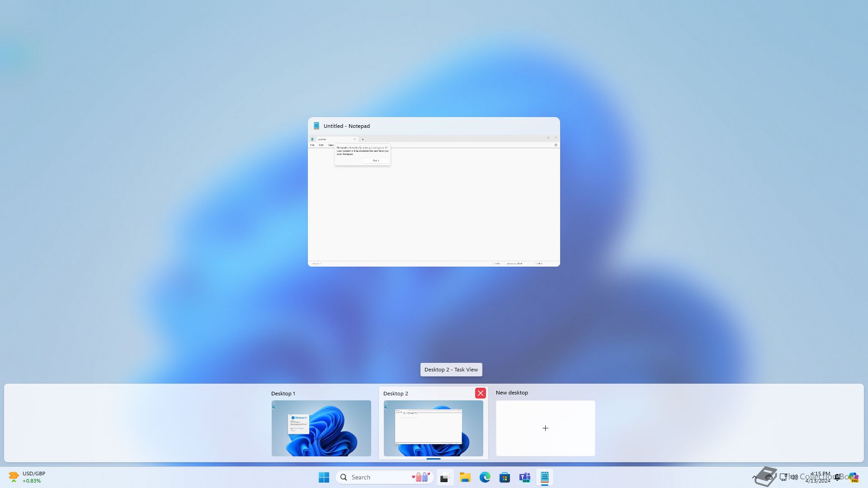
Task: Switch to the Desktop 2 thumbnail
Action: (x=433, y=428)
